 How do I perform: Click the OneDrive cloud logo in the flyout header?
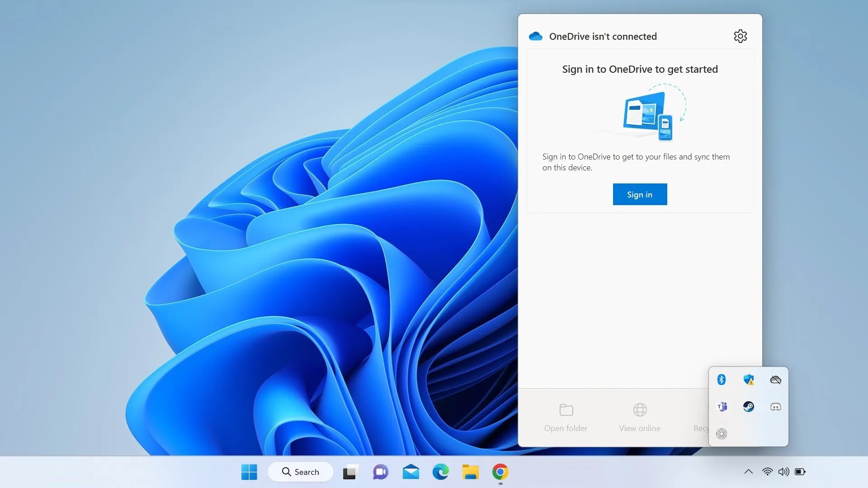point(535,36)
